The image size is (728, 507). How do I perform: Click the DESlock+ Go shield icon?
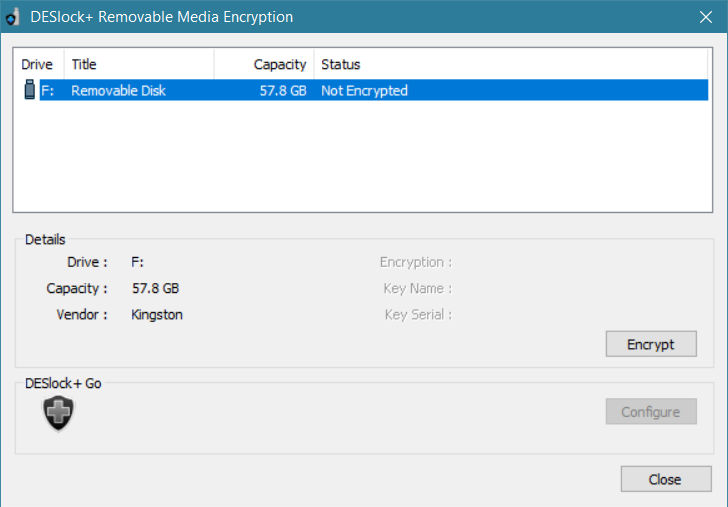pos(58,413)
